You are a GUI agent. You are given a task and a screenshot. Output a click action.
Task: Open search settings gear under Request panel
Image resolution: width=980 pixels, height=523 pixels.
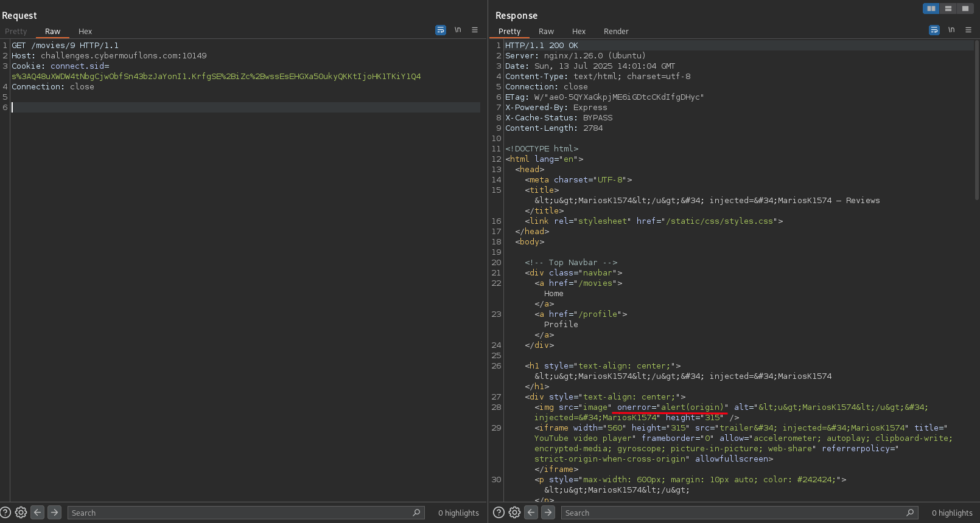[x=21, y=513]
